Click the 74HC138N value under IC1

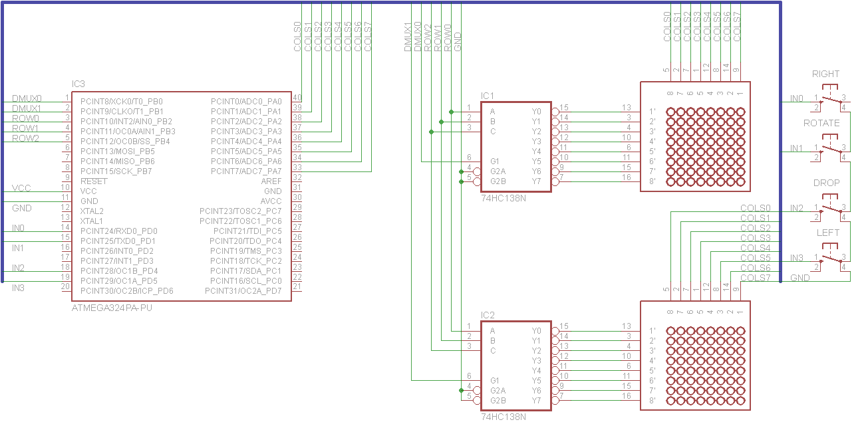504,198
